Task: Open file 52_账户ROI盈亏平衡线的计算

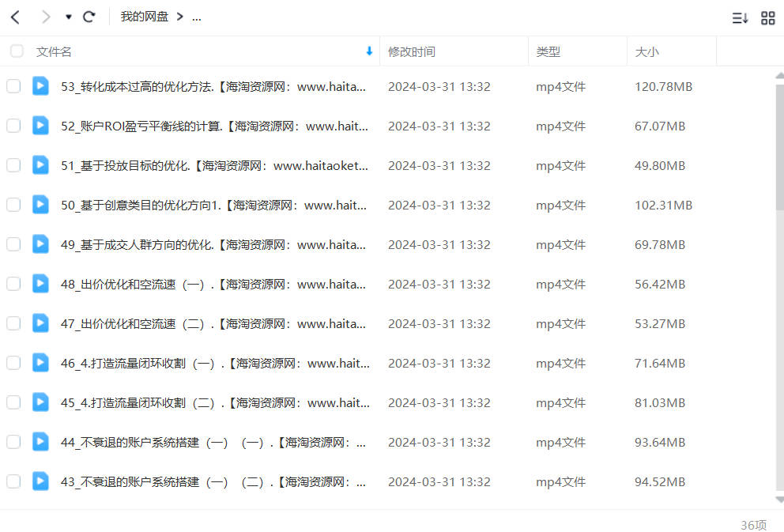Action: pos(214,126)
